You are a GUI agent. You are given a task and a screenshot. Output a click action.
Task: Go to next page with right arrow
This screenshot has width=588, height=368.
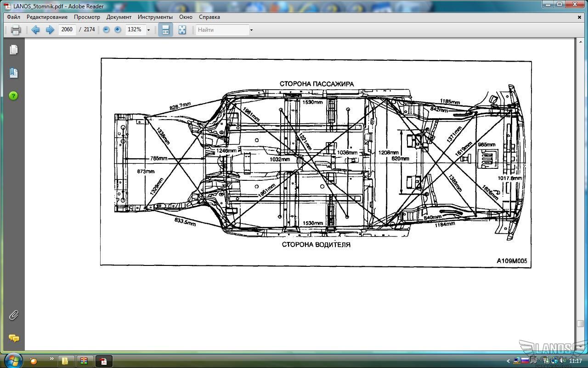click(x=50, y=30)
